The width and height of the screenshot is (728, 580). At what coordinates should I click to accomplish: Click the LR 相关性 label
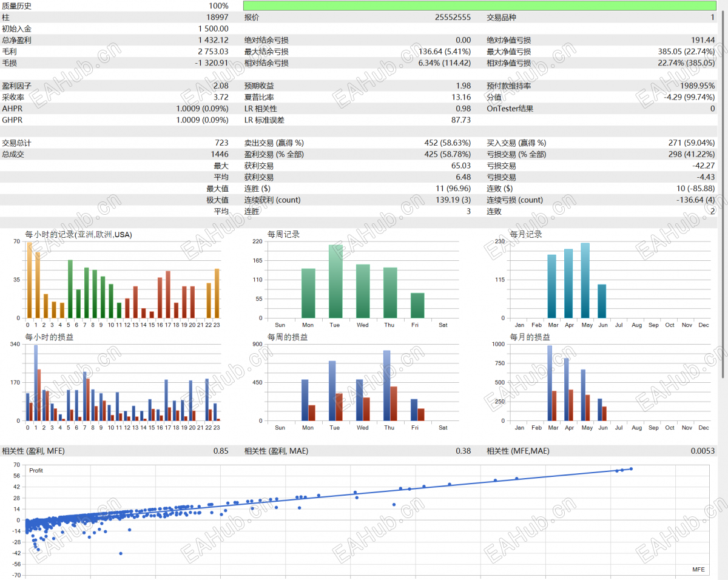[261, 109]
